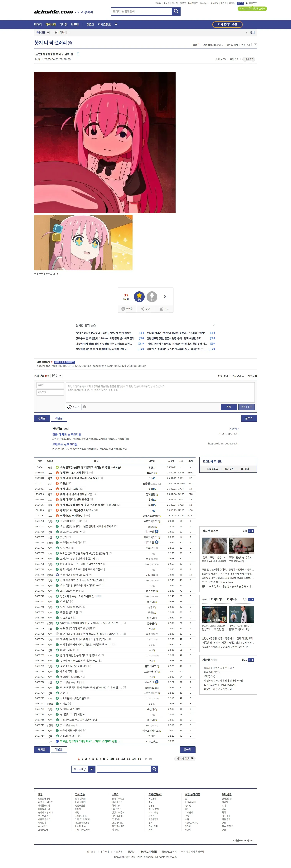Open 최근 방문 dropdown arrow
291x868 pixels.
(x=48, y=33)
